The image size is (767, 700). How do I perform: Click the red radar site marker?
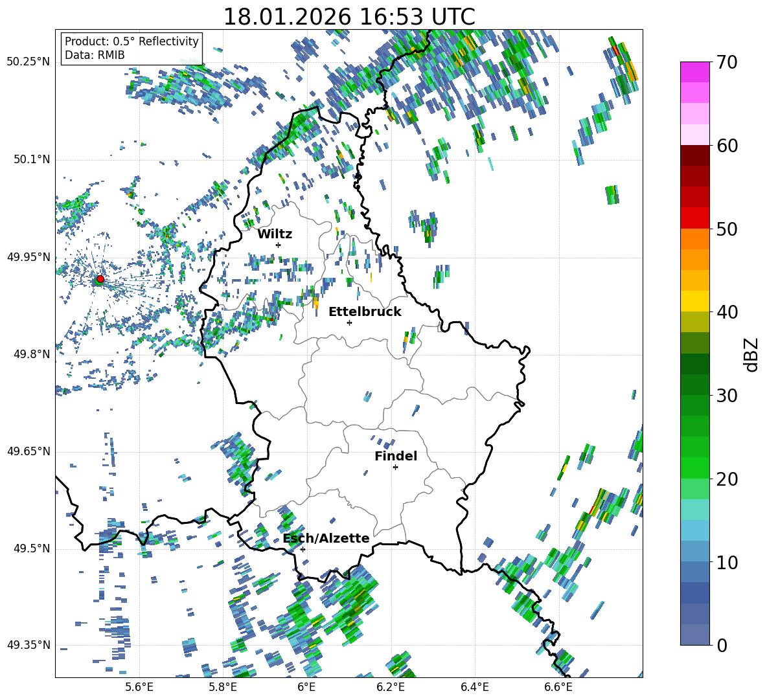(x=100, y=279)
